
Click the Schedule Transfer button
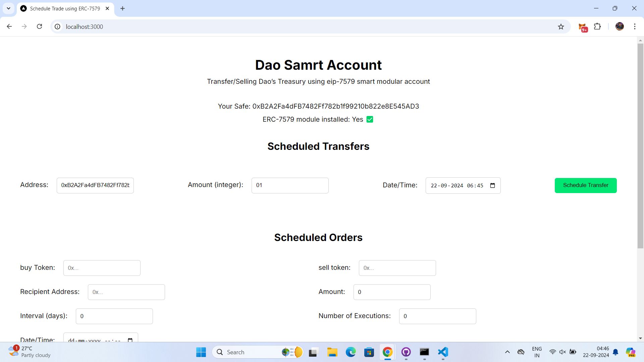(x=586, y=185)
